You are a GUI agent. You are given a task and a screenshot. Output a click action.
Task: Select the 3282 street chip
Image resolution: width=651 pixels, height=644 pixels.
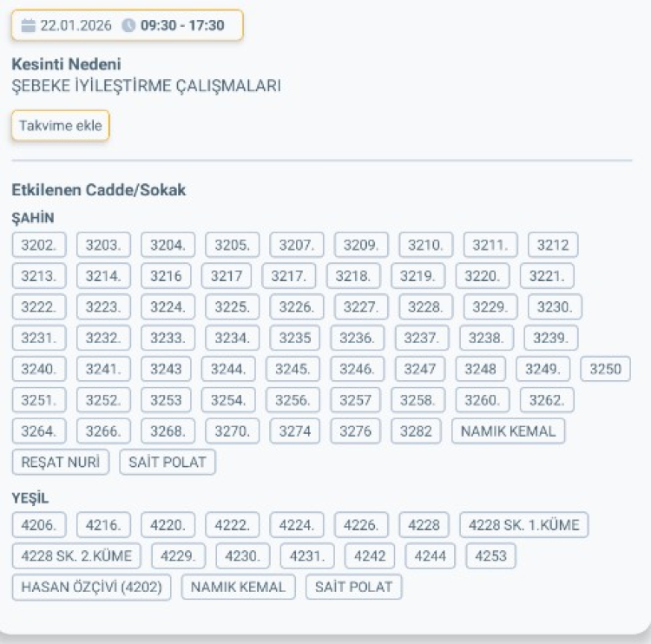417,431
